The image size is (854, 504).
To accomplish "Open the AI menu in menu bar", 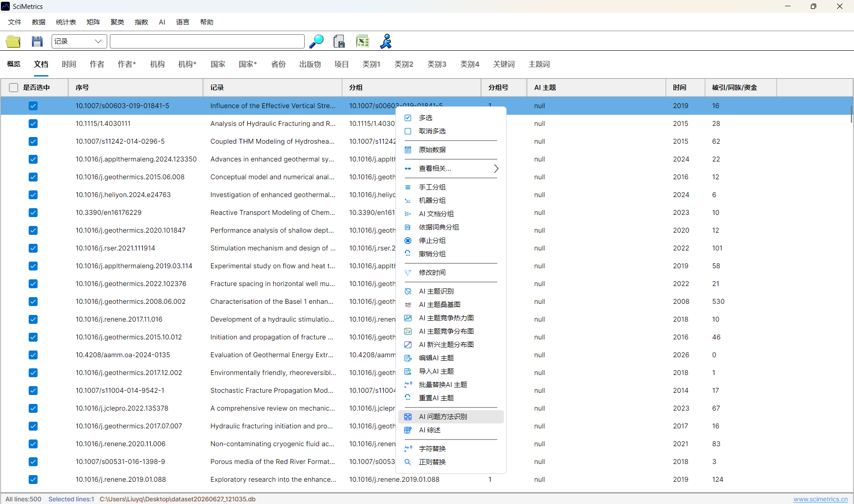I will coord(162,22).
